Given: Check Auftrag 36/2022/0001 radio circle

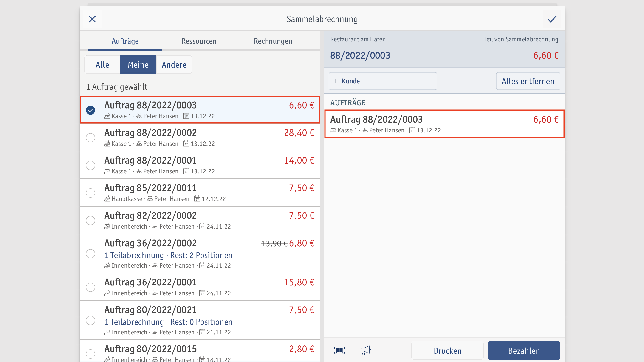Looking at the screenshot, I should tap(90, 287).
